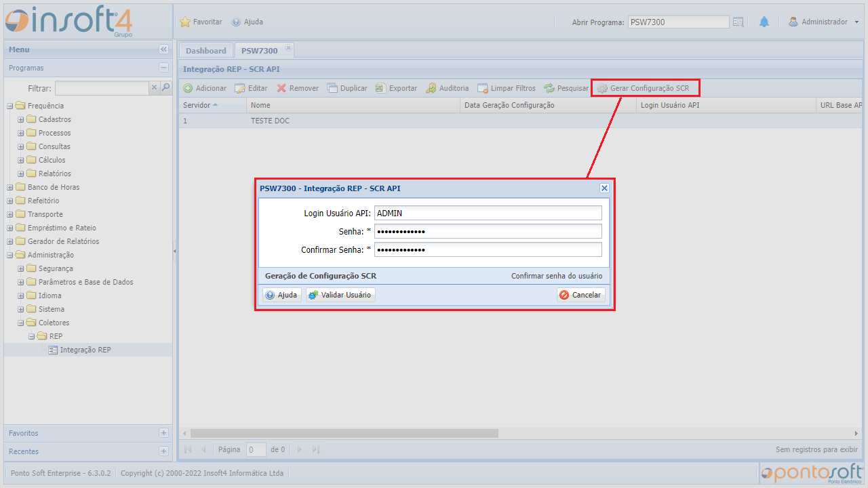Expand the Favoritos section

pos(163,432)
